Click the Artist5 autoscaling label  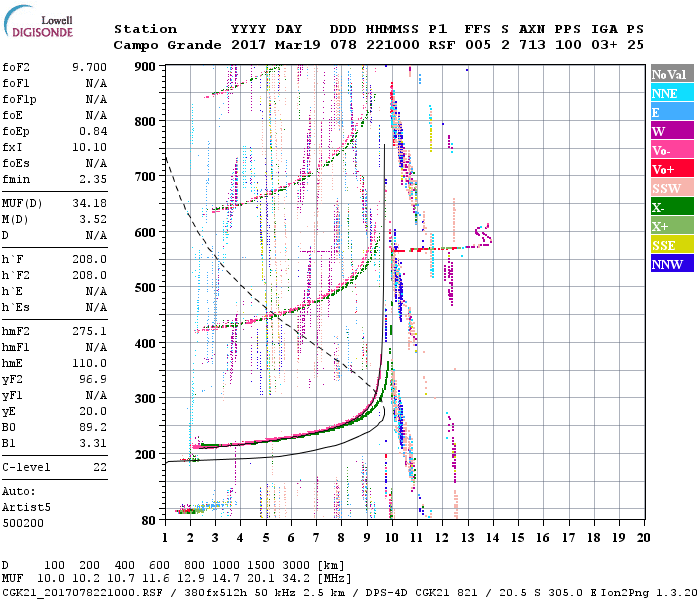pyautogui.click(x=26, y=508)
